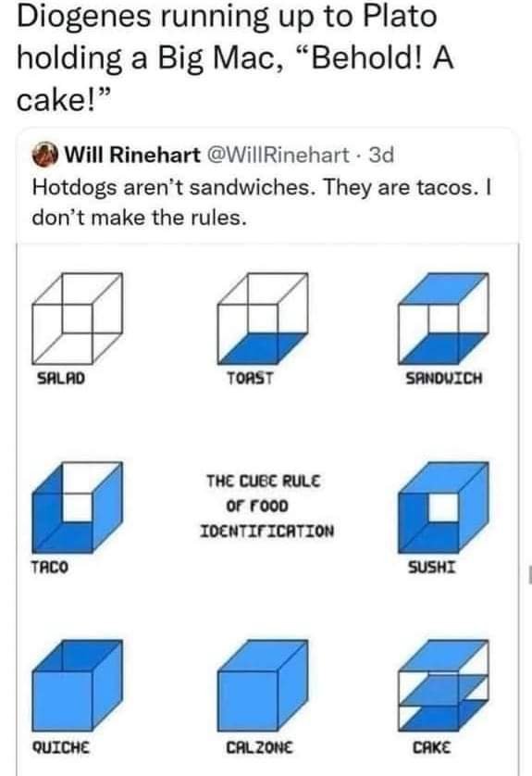
Task: Click the Cake layered cube diagram
Action: click(443, 685)
